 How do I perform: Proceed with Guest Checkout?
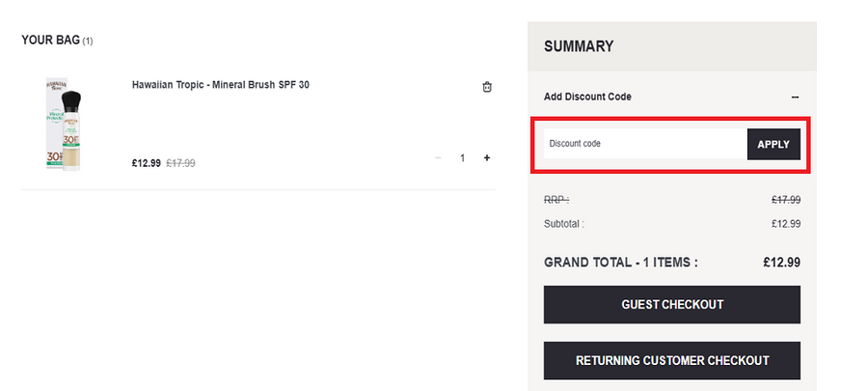[672, 304]
